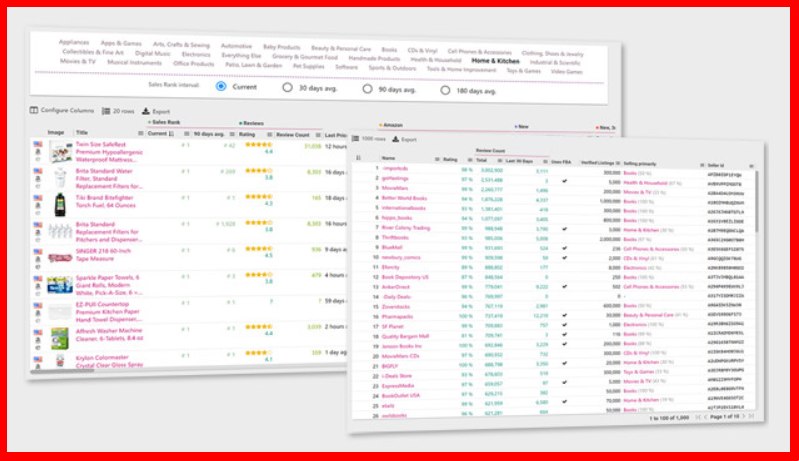Image resolution: width=799 pixels, height=461 pixels.
Task: Open Tiki Brand Bitefighter Torch Fuel link
Action: coord(105,201)
